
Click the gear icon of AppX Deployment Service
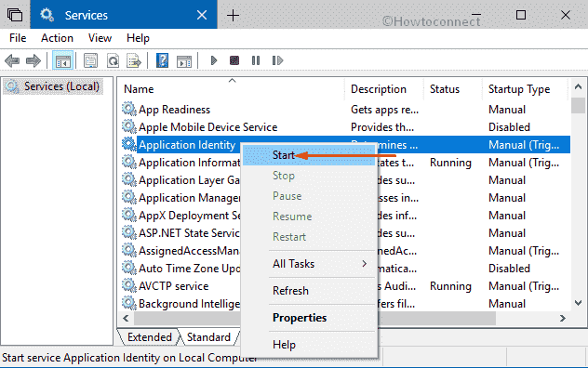[129, 215]
